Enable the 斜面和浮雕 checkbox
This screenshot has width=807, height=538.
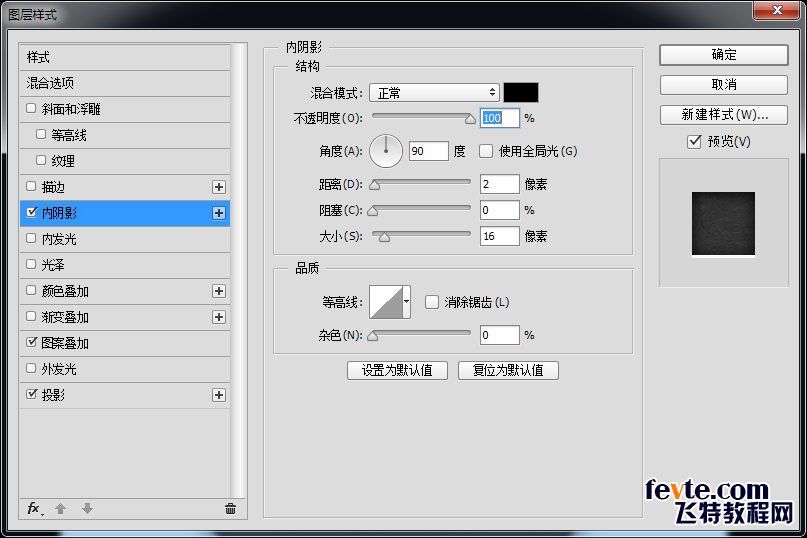tap(31, 109)
